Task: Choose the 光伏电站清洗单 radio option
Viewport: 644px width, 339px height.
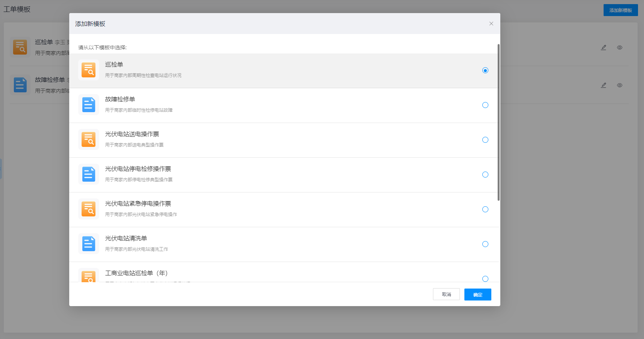Action: pos(485,244)
